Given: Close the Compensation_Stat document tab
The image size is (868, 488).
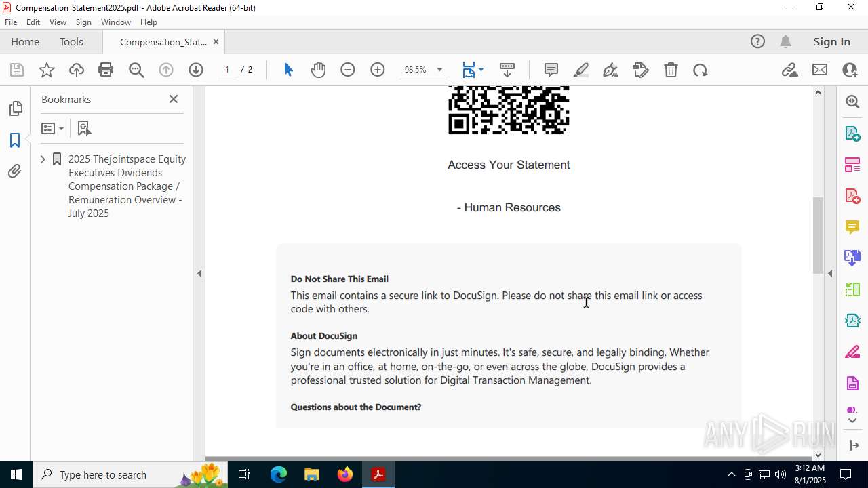Looking at the screenshot, I should (x=216, y=41).
